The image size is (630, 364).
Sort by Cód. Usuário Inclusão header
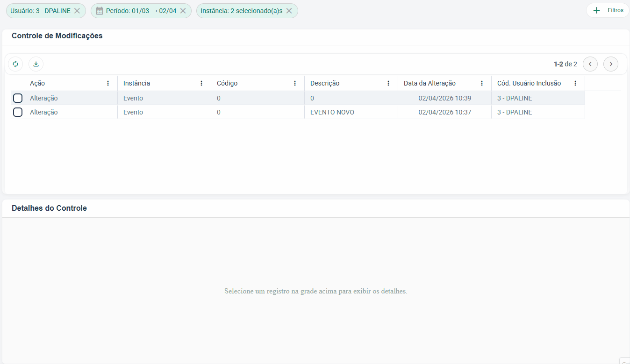point(529,83)
